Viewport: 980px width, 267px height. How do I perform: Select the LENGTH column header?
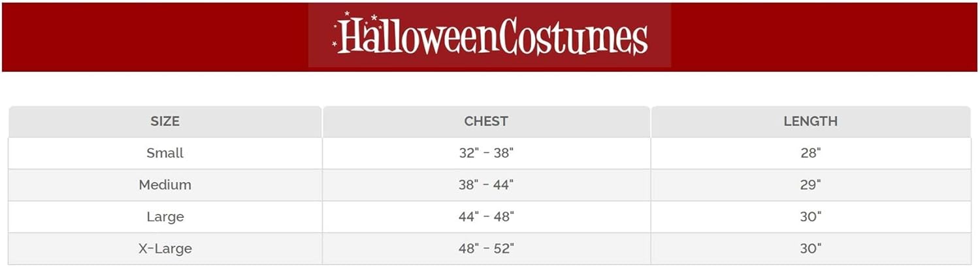click(810, 121)
